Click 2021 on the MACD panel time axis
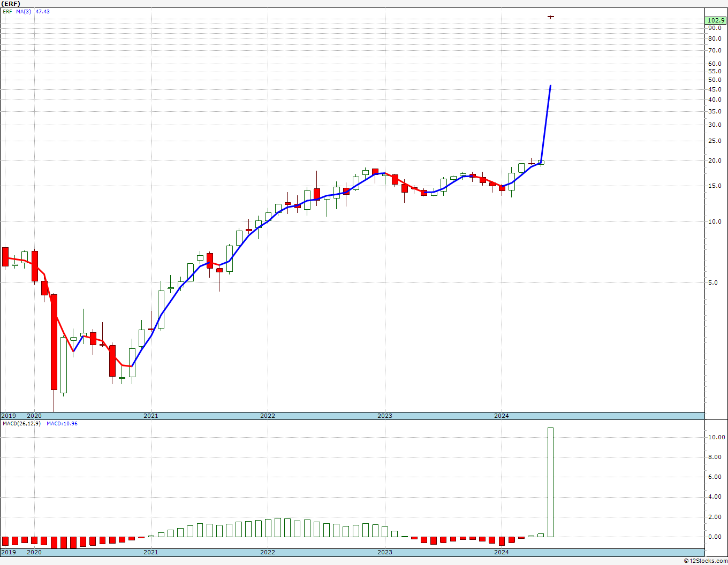 click(150, 552)
